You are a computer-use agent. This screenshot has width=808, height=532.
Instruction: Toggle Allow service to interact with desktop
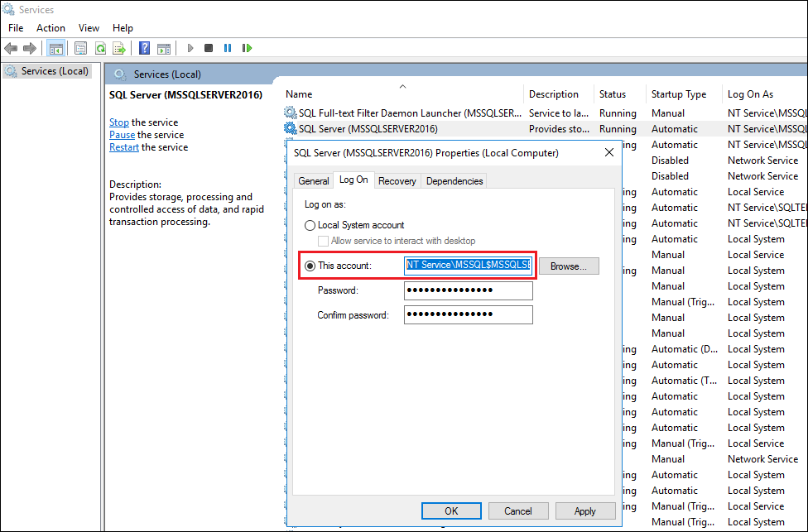325,241
